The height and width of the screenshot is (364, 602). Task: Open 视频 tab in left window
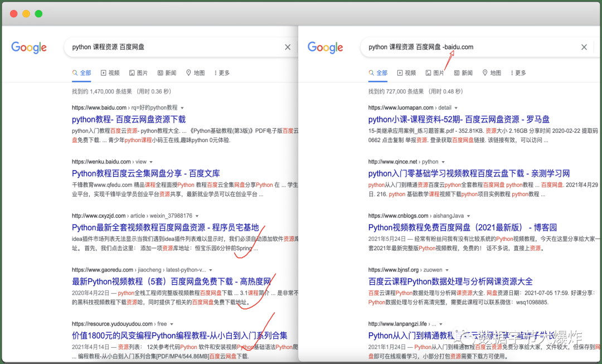(110, 73)
